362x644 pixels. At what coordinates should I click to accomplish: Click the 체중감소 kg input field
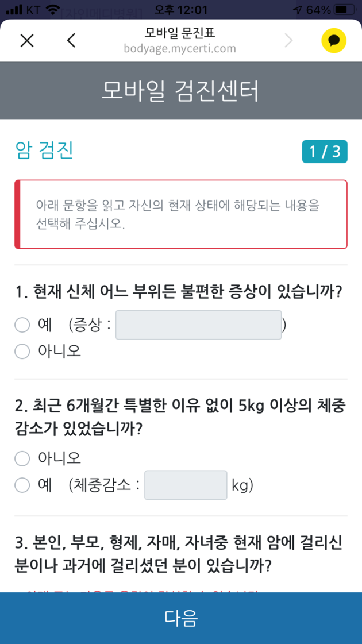click(186, 485)
